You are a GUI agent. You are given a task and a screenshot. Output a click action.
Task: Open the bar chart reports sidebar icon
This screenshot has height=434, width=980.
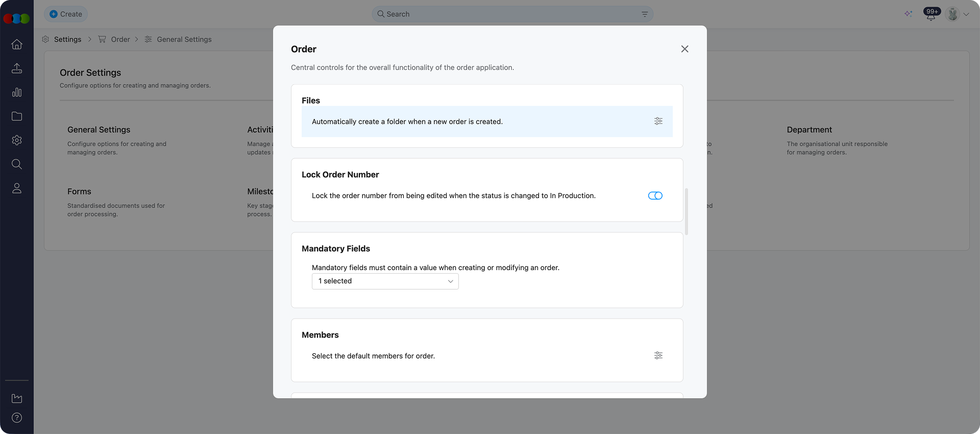(17, 92)
